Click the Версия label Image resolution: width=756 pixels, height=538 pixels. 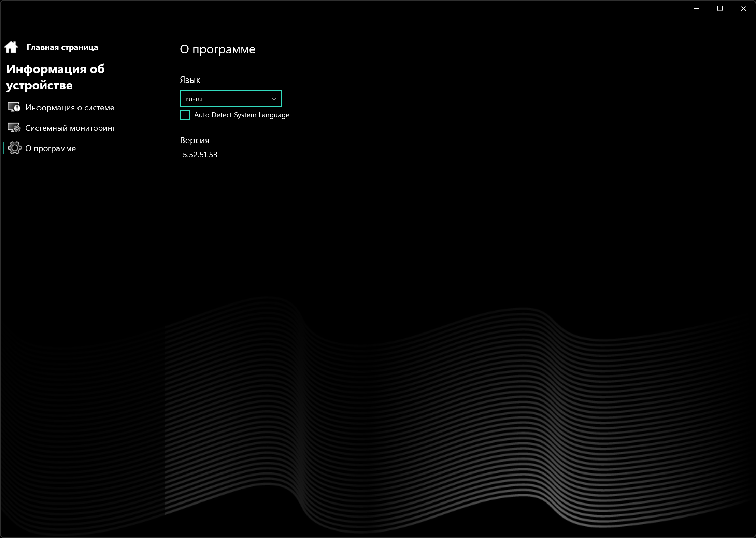point(195,140)
